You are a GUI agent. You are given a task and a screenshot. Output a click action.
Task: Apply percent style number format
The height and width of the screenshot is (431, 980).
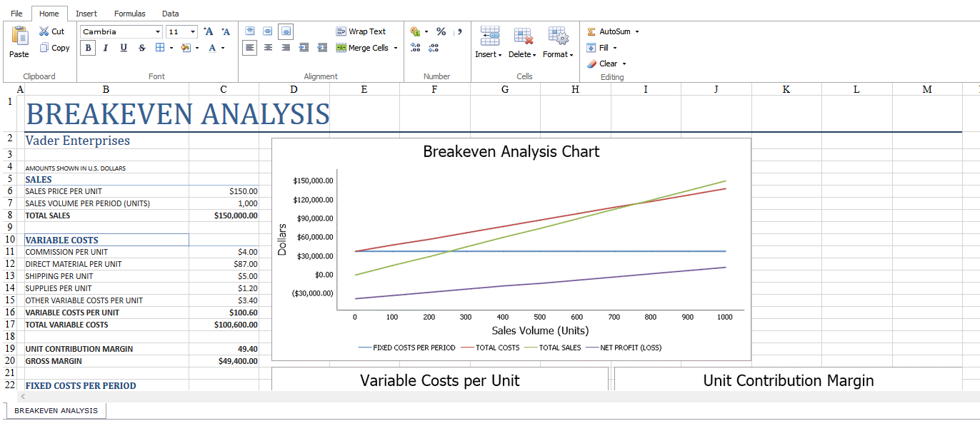point(441,31)
